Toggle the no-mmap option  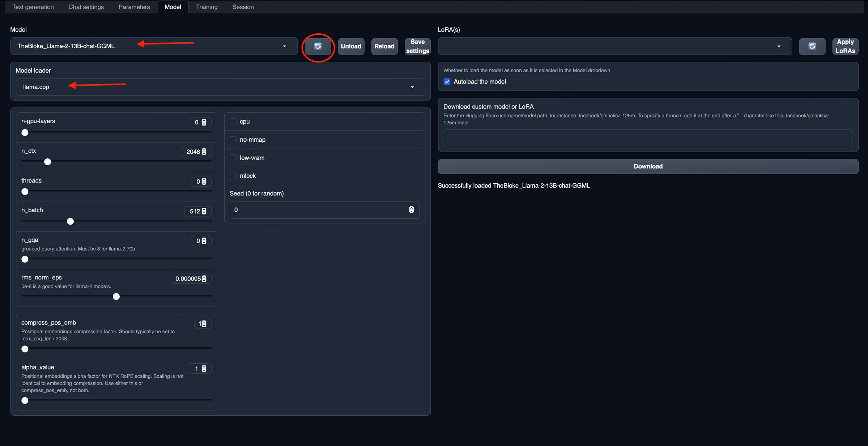pos(233,140)
